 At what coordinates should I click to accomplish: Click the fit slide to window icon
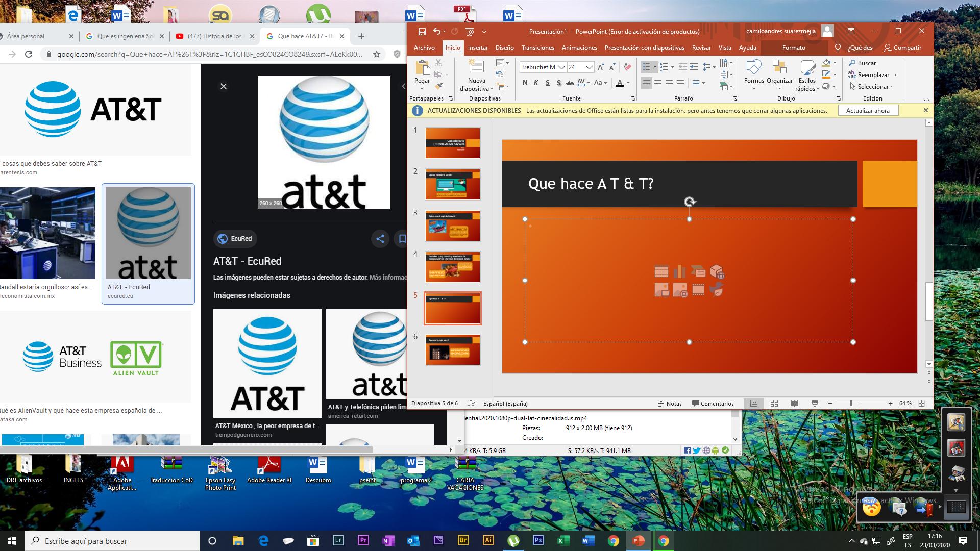click(x=921, y=403)
